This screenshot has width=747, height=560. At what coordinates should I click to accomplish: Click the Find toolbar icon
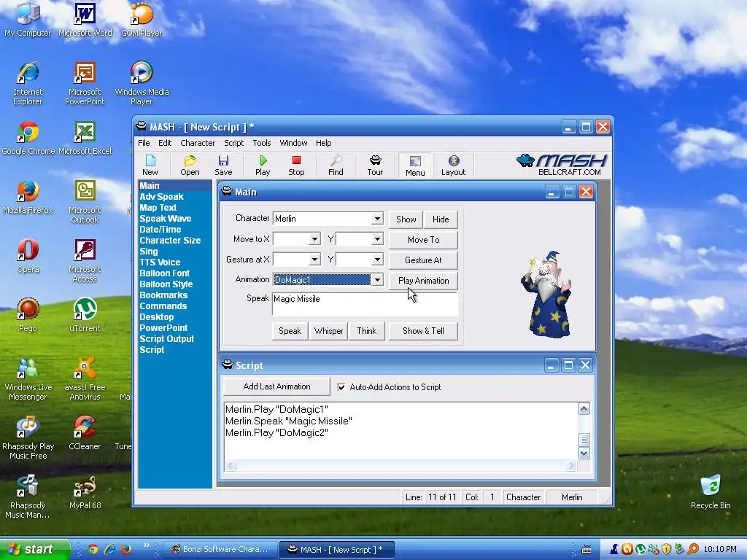click(336, 166)
